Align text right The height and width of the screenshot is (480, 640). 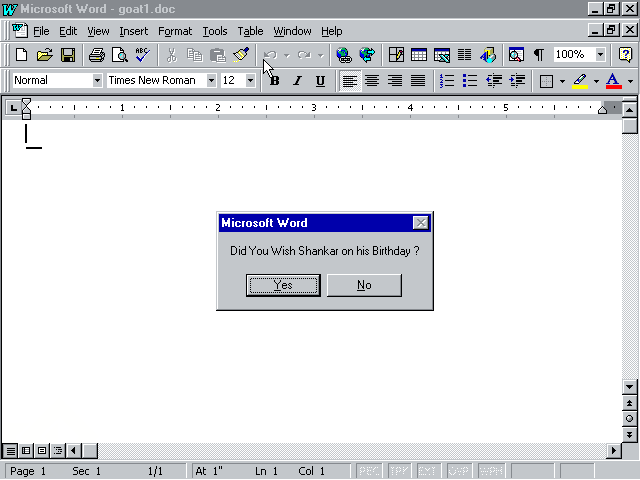[x=395, y=81]
